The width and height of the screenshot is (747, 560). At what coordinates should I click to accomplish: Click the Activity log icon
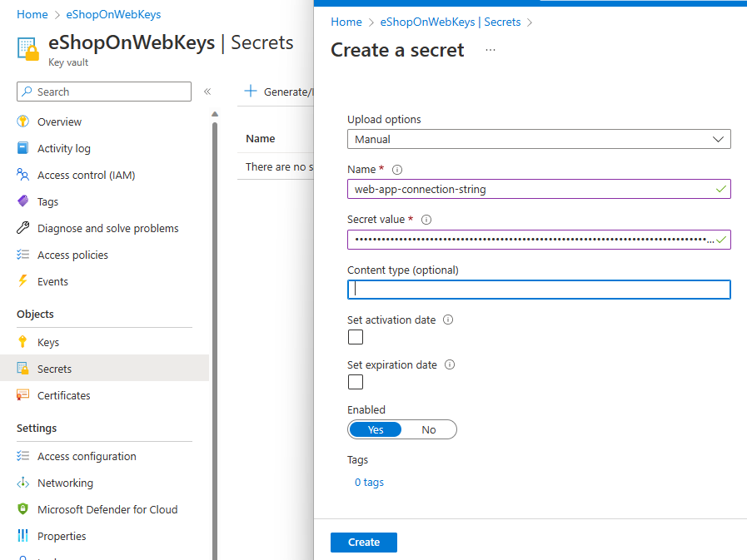(23, 148)
